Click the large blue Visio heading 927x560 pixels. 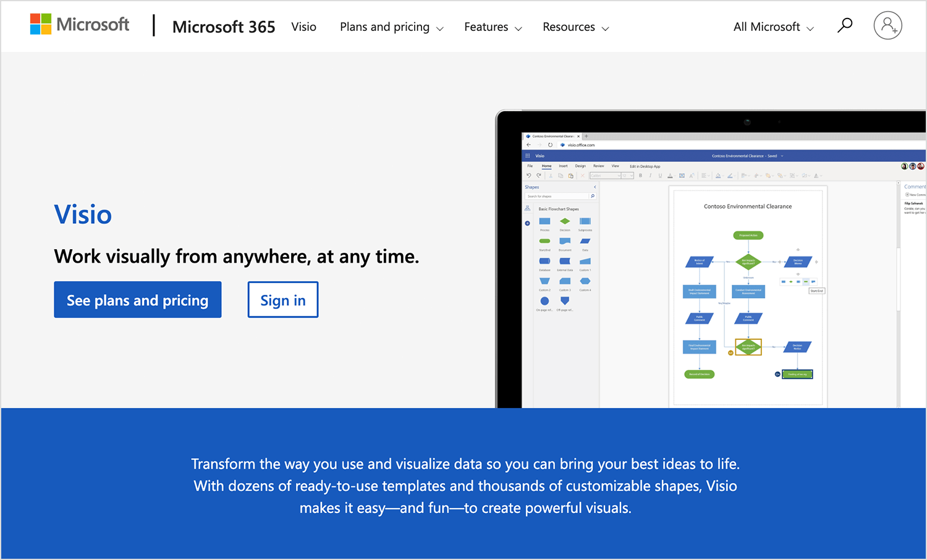tap(83, 214)
